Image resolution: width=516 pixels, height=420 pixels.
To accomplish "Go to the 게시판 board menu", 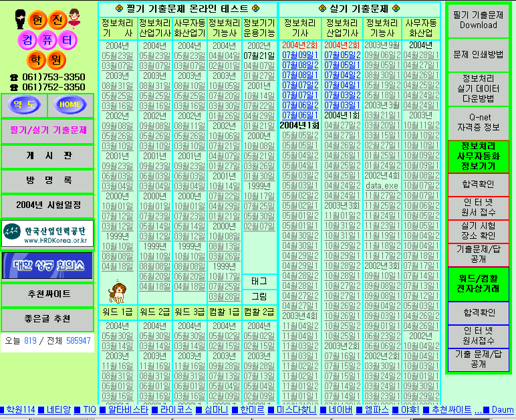I will click(47, 156).
